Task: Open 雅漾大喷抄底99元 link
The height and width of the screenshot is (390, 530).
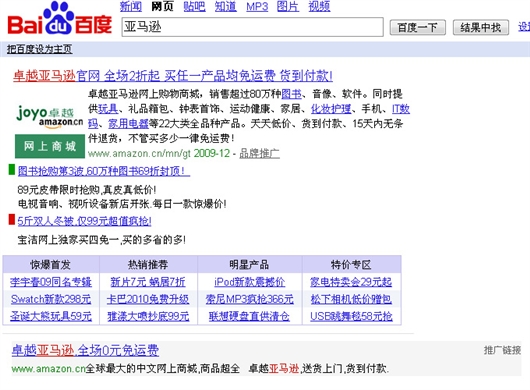Action: click(x=148, y=316)
